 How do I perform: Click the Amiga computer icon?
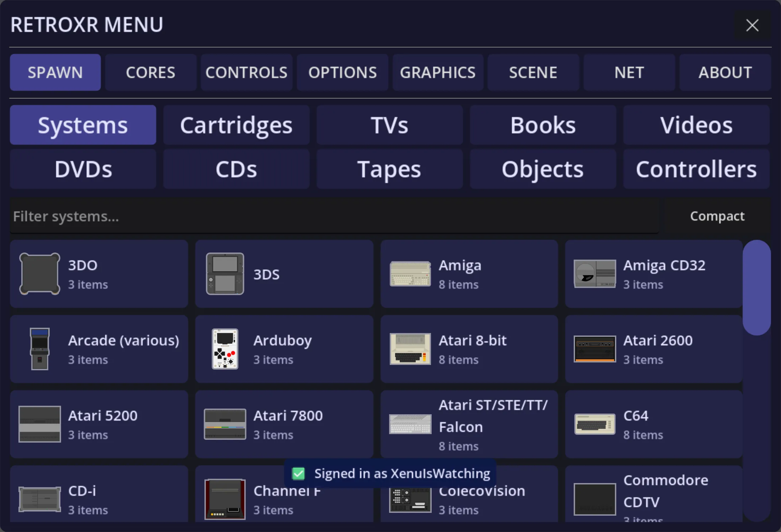pyautogui.click(x=410, y=274)
